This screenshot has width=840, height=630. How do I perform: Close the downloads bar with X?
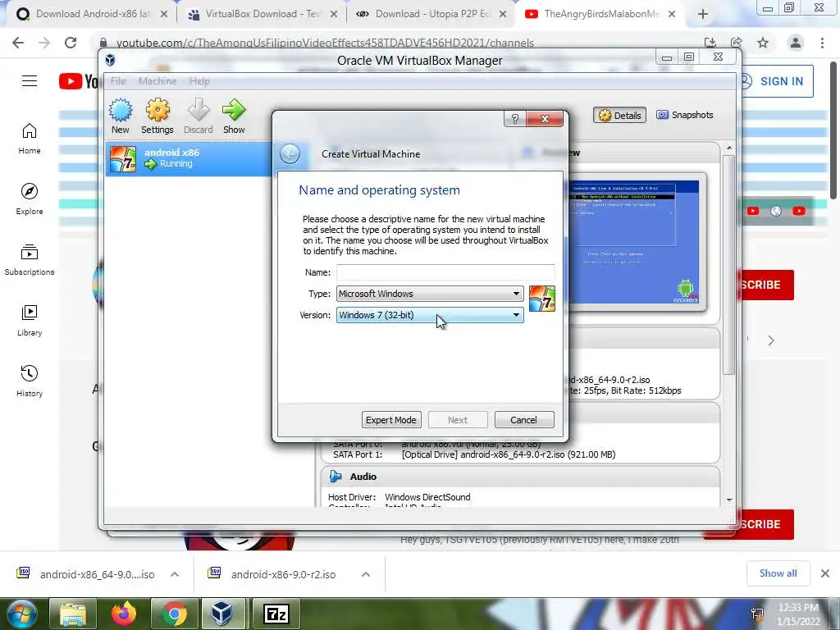click(825, 573)
